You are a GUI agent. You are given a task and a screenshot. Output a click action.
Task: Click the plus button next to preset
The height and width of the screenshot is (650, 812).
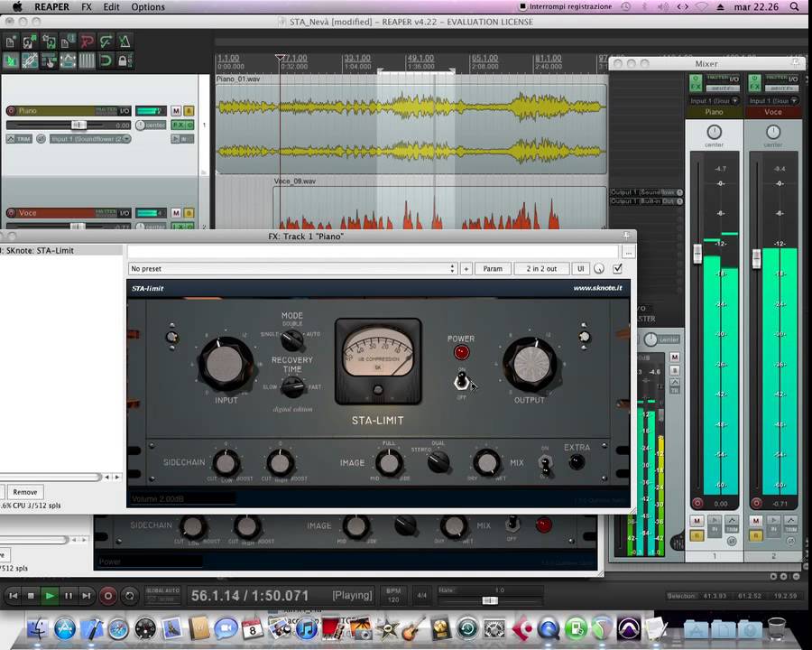click(466, 268)
